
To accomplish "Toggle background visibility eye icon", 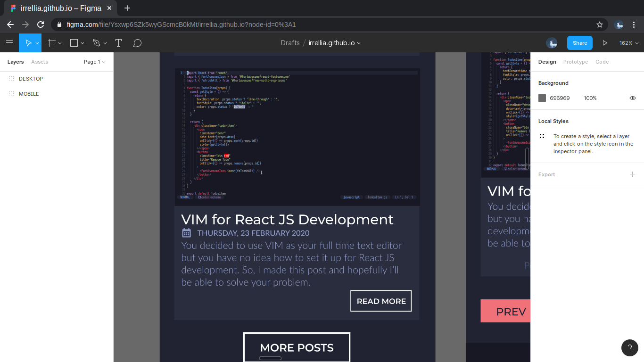I will [x=633, y=98].
